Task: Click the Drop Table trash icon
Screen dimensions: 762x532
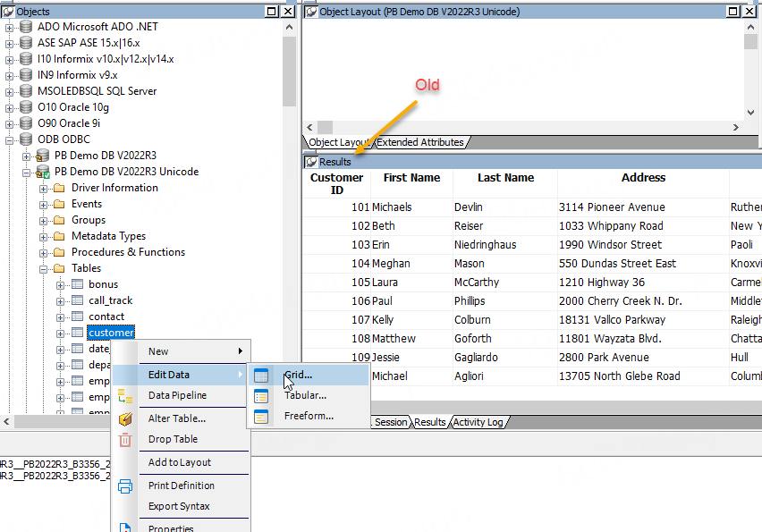Action: [125, 440]
